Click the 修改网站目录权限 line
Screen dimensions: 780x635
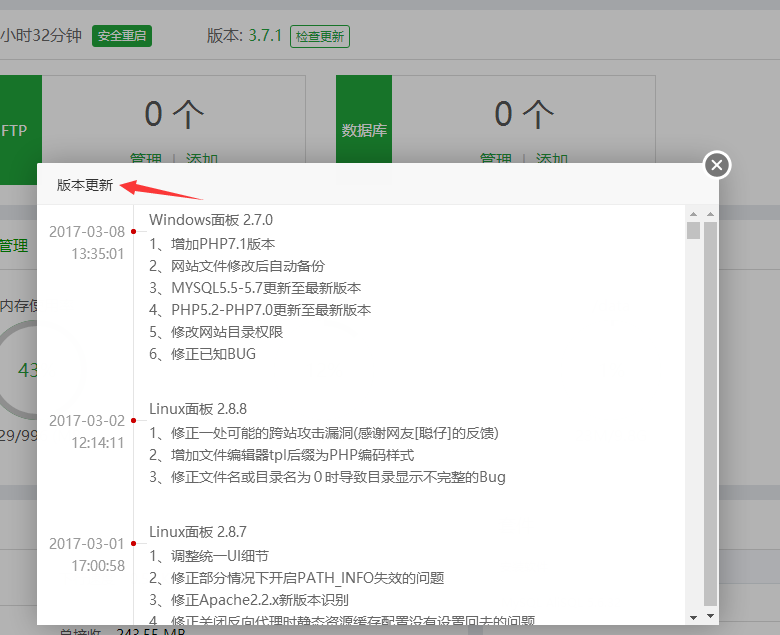[x=216, y=332]
